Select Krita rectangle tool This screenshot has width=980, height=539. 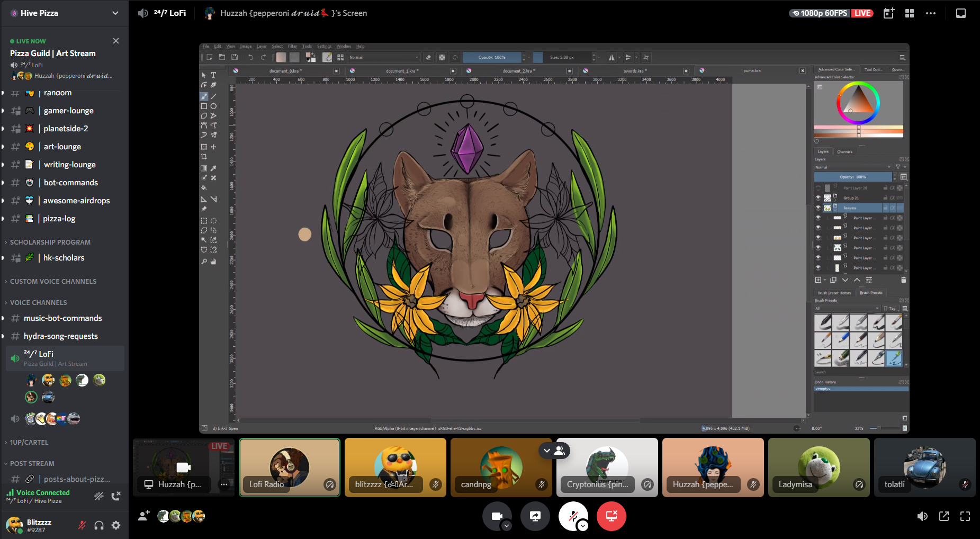(x=204, y=106)
